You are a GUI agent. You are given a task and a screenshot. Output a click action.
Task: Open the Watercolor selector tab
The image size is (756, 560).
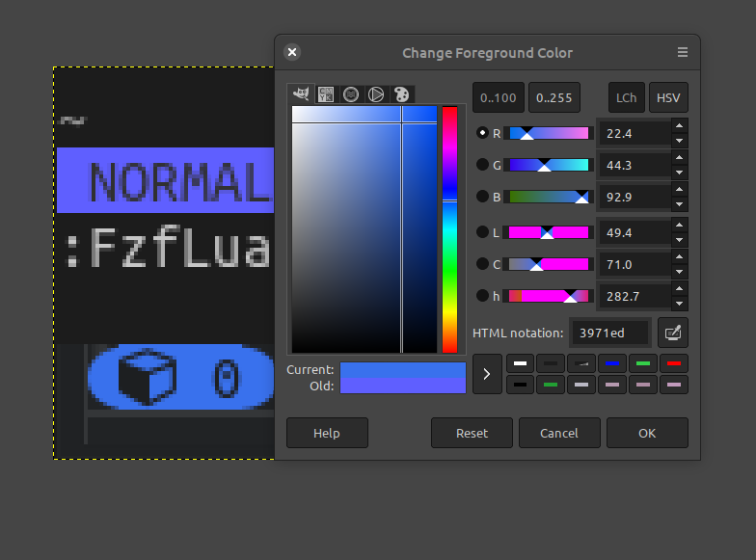coord(351,94)
